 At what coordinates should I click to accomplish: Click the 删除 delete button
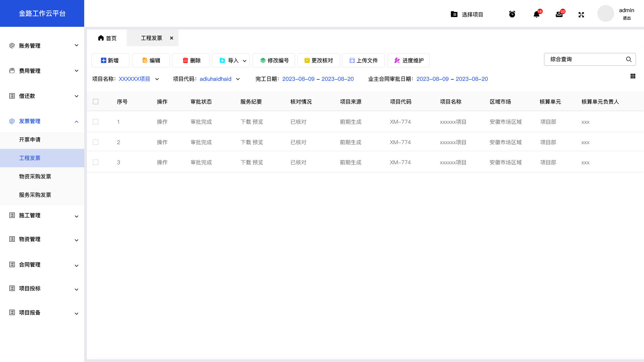coord(191,60)
